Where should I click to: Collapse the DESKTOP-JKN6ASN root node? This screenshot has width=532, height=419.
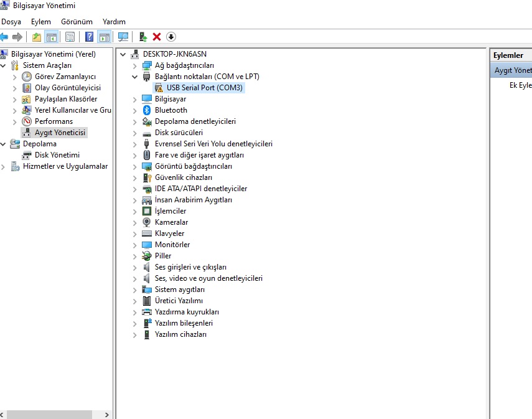pos(123,54)
